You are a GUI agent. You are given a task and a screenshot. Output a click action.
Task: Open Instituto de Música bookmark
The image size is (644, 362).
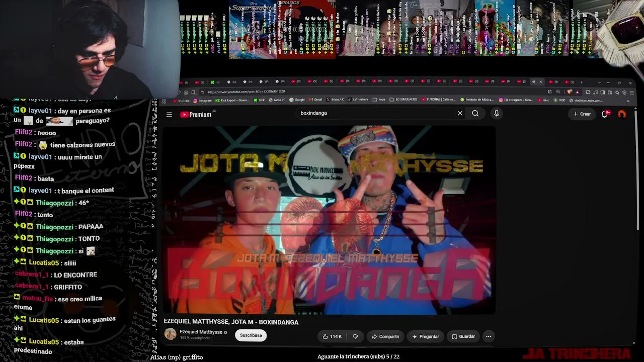click(x=477, y=100)
